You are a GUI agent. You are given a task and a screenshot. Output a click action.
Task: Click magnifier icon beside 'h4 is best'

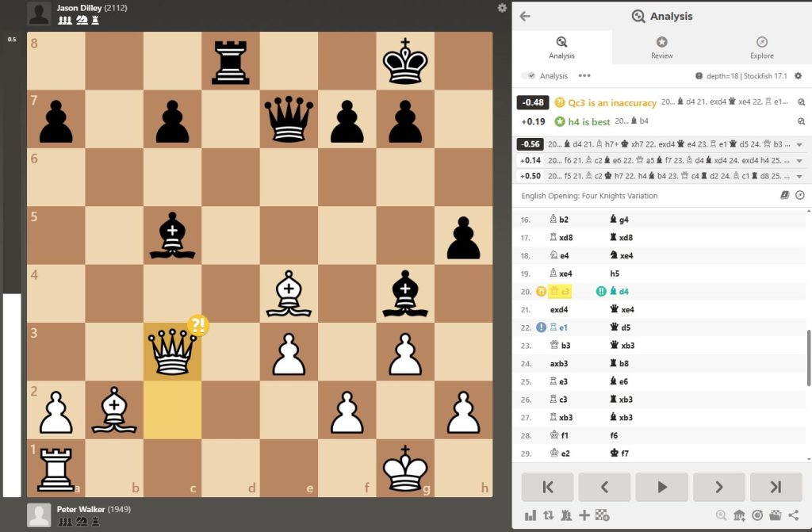click(801, 121)
